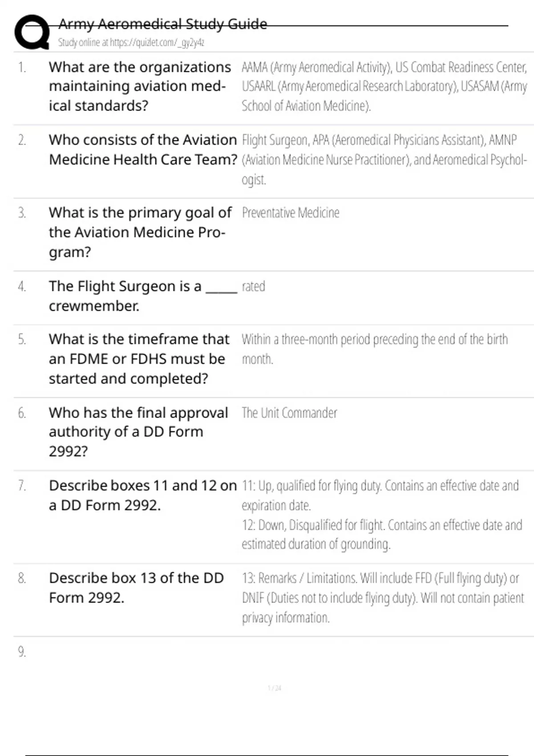Open the quizlet.com study online link
Image resolution: width=534 pixels, height=756 pixels.
click(131, 43)
